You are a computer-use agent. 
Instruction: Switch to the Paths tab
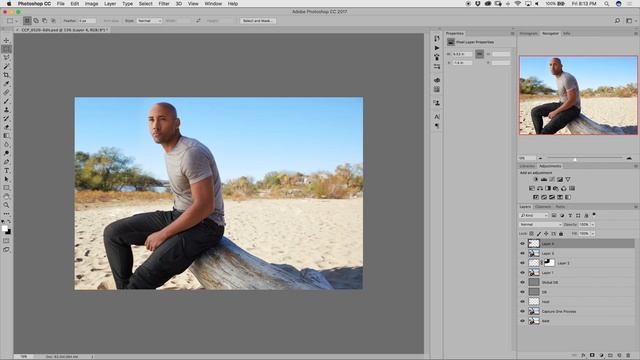[560, 207]
